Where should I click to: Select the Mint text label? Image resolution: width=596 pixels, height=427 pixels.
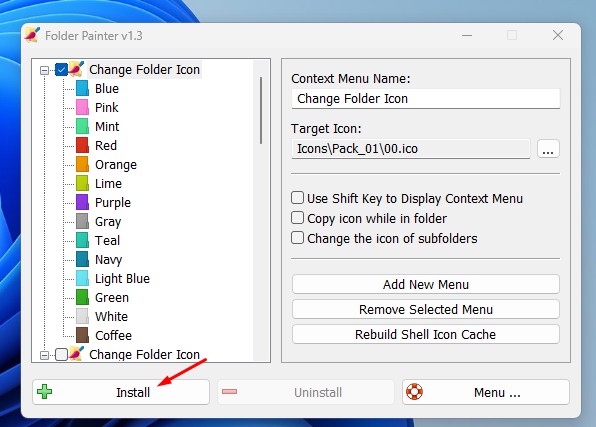[107, 126]
